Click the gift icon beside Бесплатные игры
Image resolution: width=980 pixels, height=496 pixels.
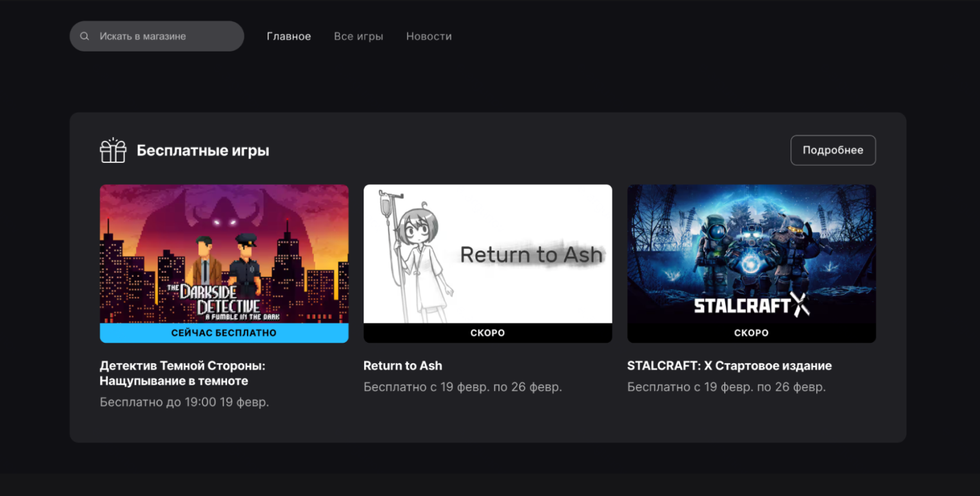113,151
